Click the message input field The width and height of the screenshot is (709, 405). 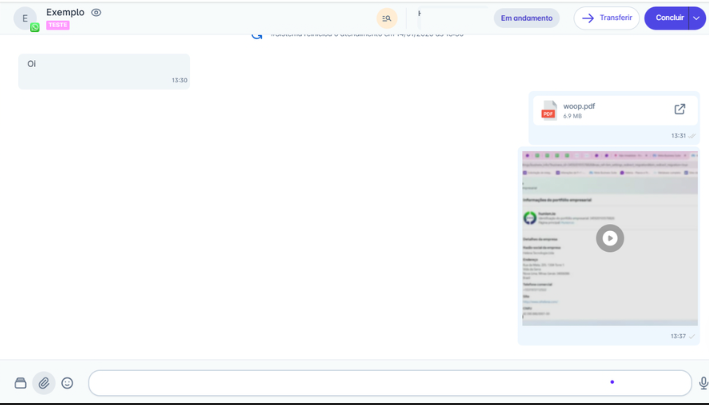pyautogui.click(x=389, y=383)
